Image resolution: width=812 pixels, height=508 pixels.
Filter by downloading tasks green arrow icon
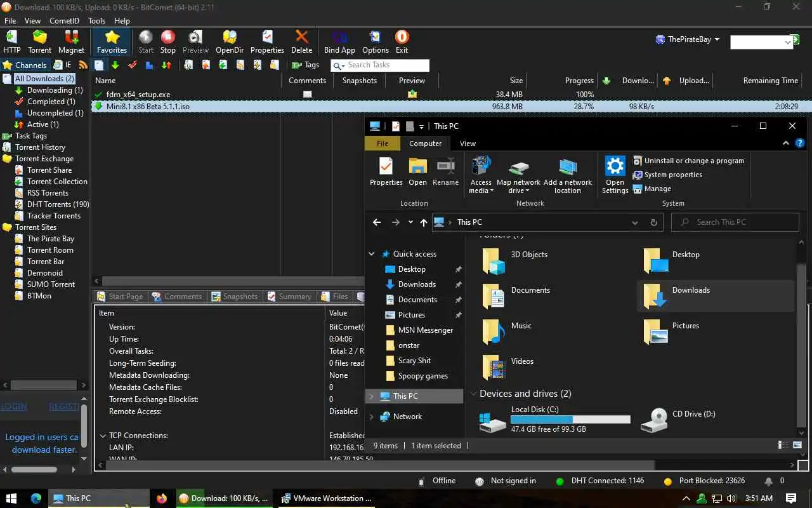tap(115, 65)
